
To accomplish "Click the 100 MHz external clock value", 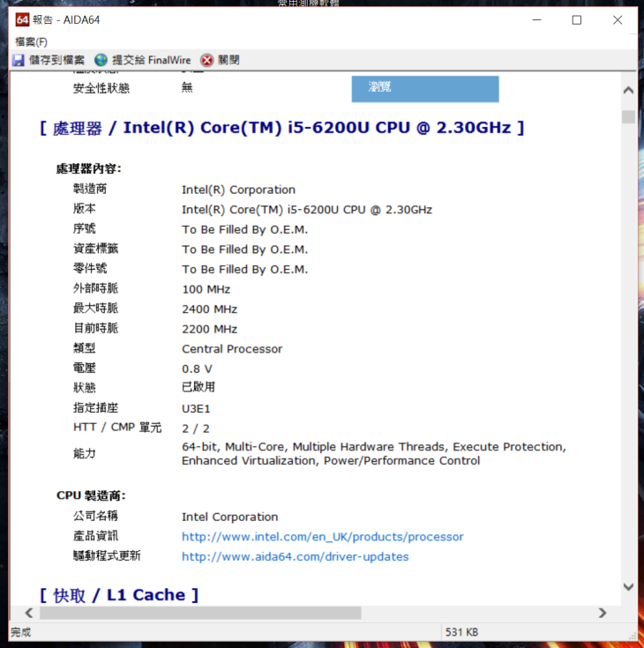I will point(206,289).
